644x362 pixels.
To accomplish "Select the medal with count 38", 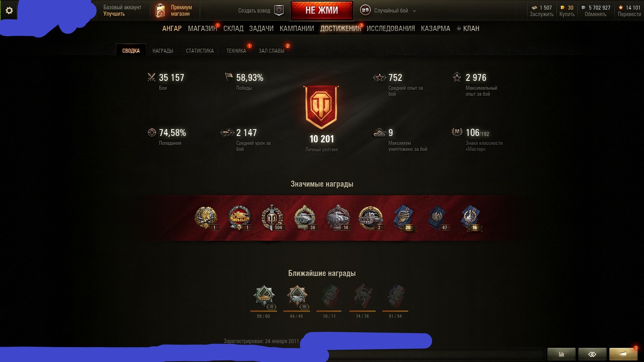I will 305,218.
